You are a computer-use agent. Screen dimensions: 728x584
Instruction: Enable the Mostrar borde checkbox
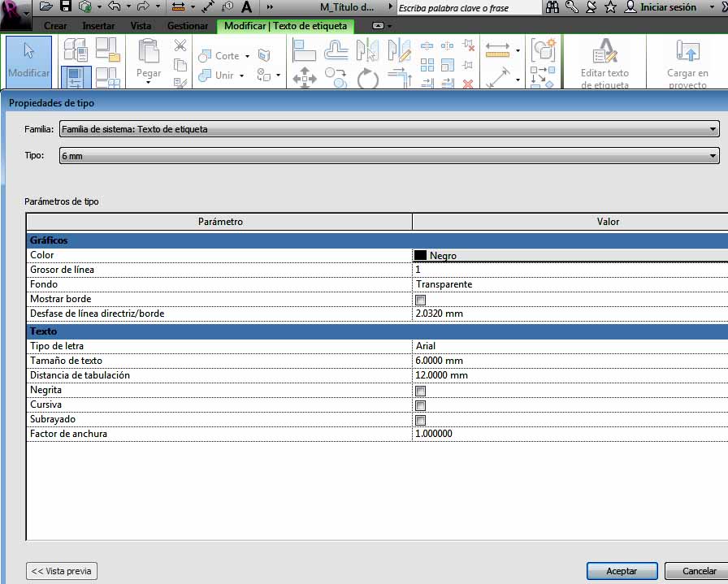click(x=420, y=300)
